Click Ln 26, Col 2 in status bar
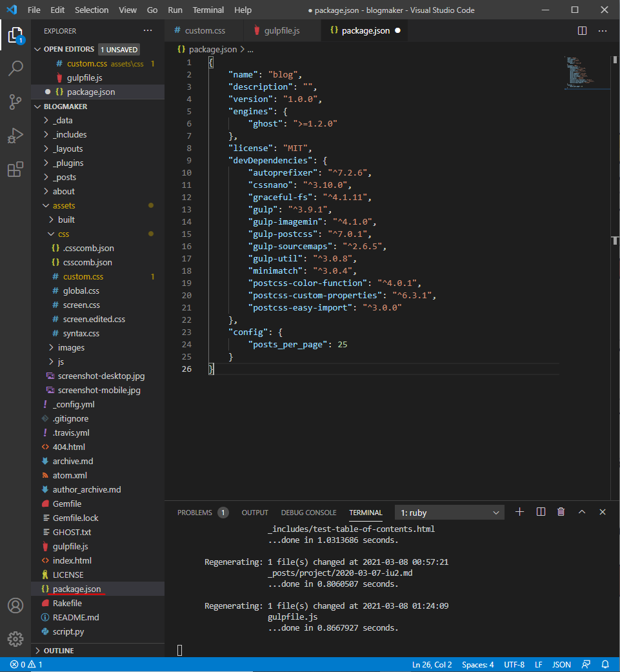This screenshot has width=620, height=672. click(x=432, y=665)
